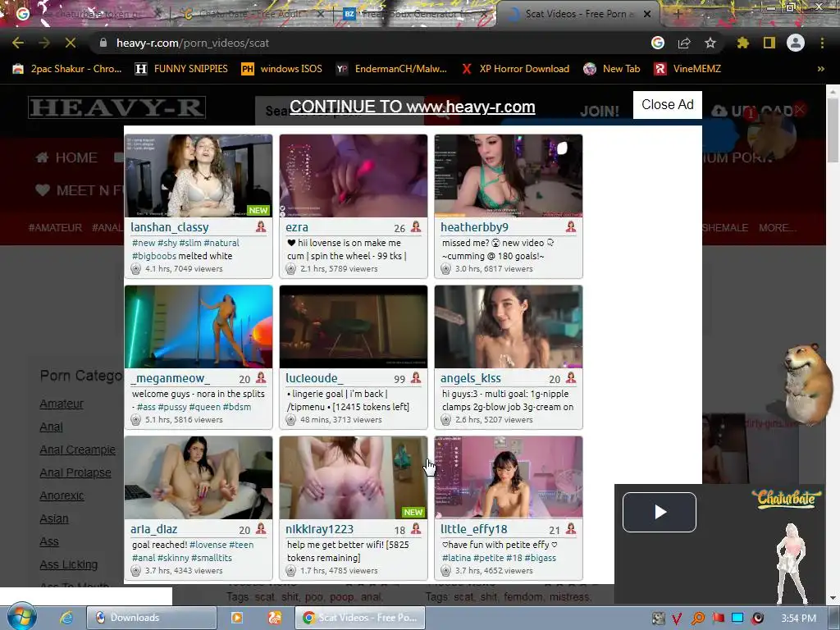Toggle the browser side panel icon

point(769,43)
